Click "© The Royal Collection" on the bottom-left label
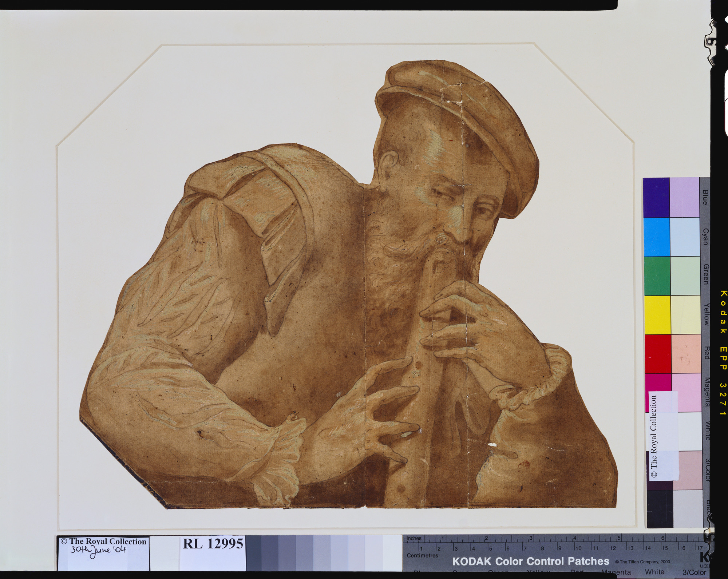 point(103,542)
